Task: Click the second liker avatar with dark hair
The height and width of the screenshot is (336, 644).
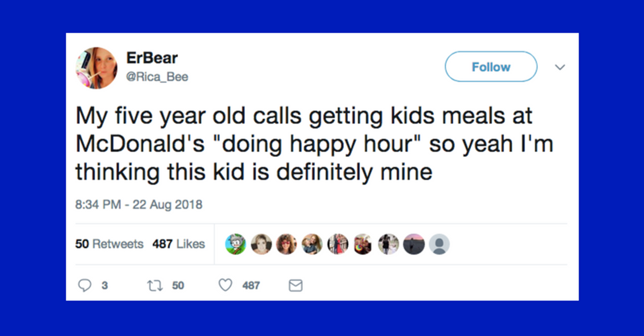Action: tap(261, 244)
